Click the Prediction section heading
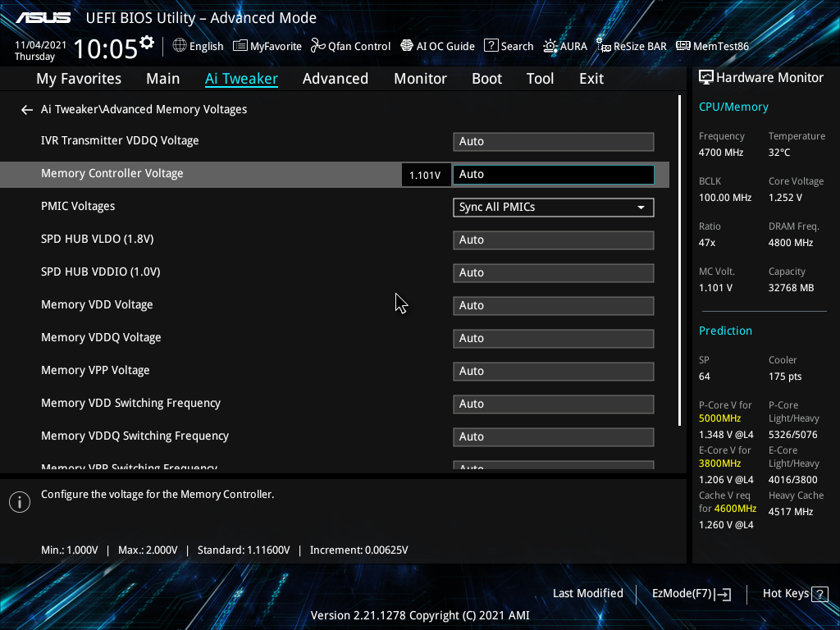 click(725, 331)
